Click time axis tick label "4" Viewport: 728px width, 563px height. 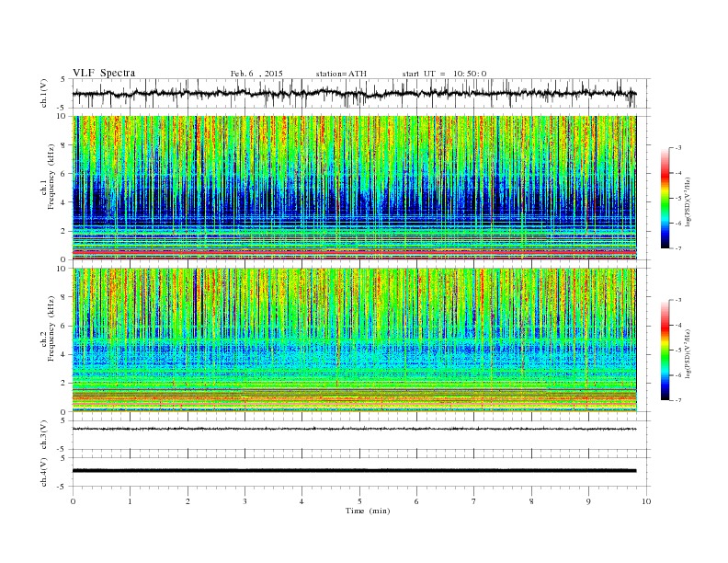point(301,501)
